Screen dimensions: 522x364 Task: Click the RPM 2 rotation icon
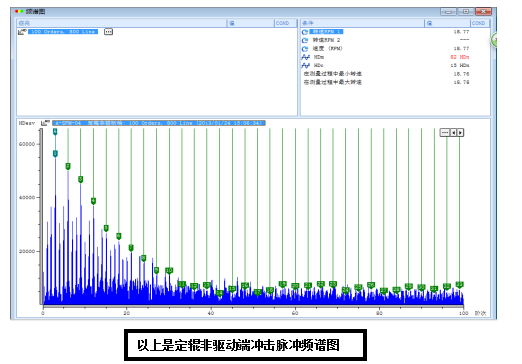[305, 40]
